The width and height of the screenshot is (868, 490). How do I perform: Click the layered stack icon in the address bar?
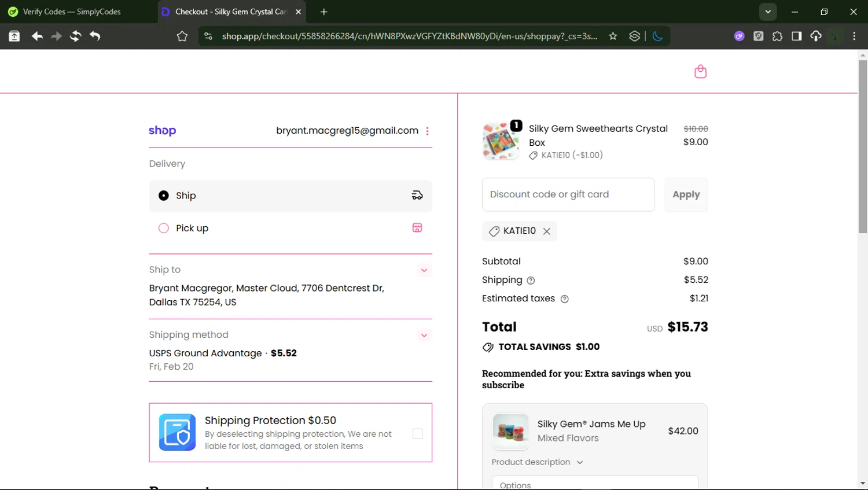click(x=634, y=36)
